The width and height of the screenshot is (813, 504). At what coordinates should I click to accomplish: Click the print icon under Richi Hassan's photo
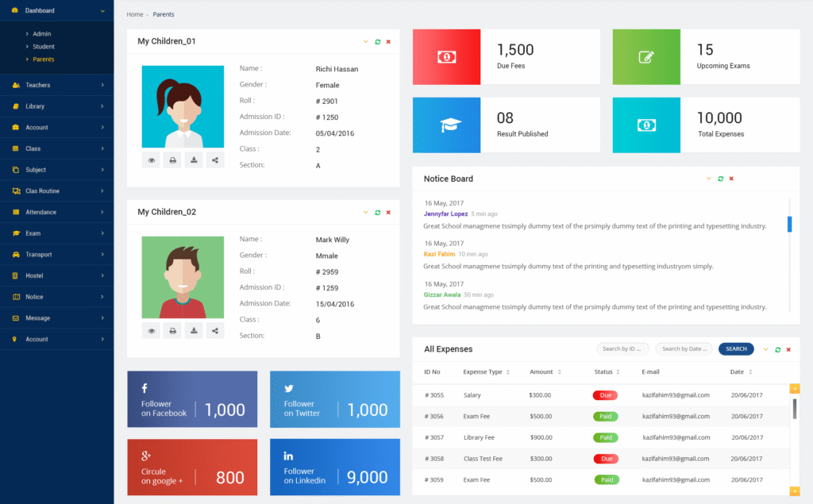pos(172,160)
